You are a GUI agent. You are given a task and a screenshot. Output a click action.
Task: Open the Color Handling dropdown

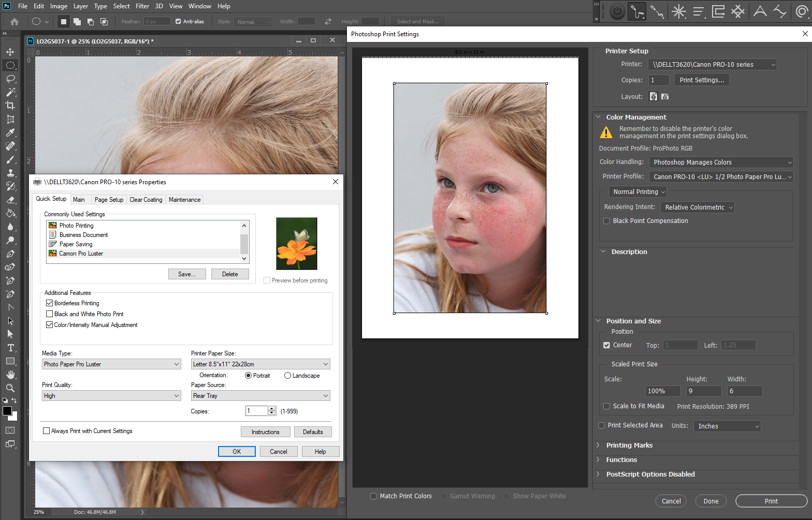[x=721, y=162]
